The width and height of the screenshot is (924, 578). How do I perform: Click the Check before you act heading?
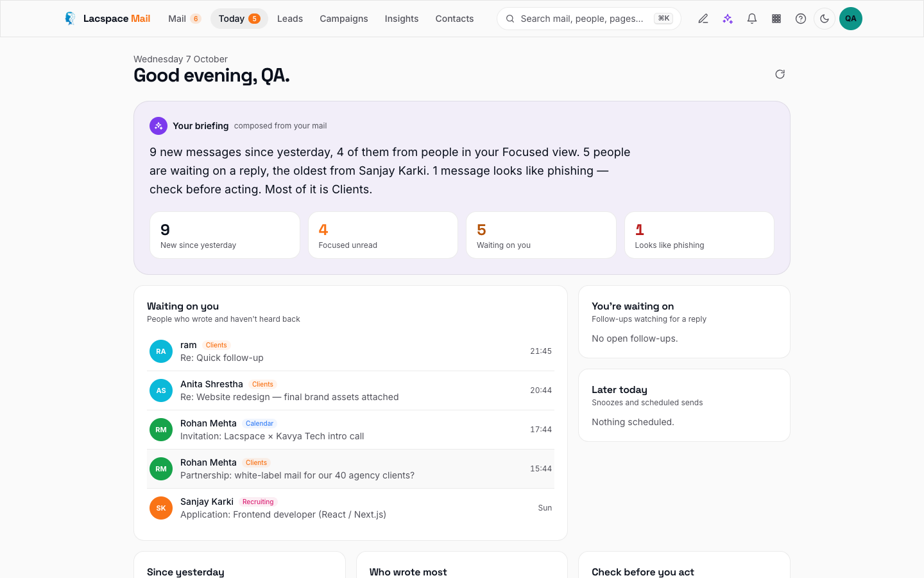(x=643, y=572)
